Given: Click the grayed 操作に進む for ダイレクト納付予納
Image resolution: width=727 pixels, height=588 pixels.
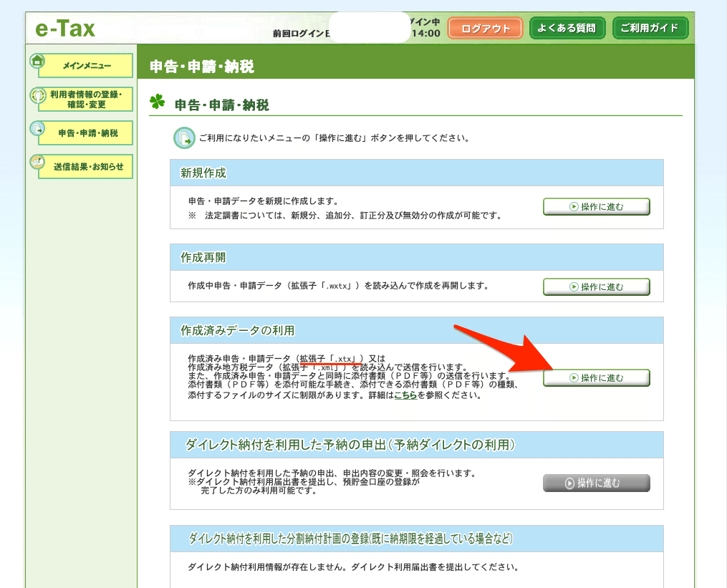Looking at the screenshot, I should click(x=597, y=483).
